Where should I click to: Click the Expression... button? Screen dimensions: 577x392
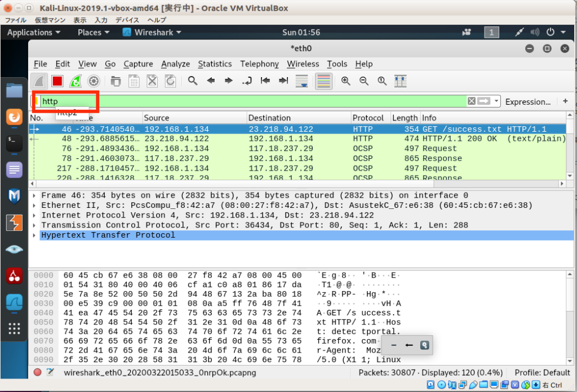point(527,101)
